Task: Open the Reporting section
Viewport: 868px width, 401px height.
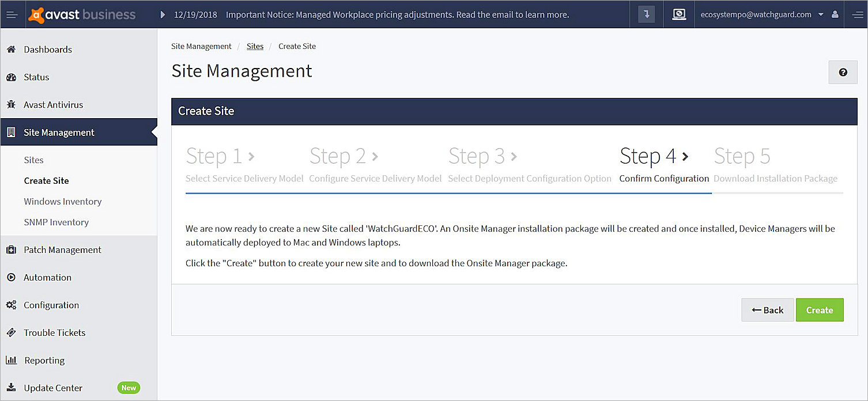Action: click(44, 360)
